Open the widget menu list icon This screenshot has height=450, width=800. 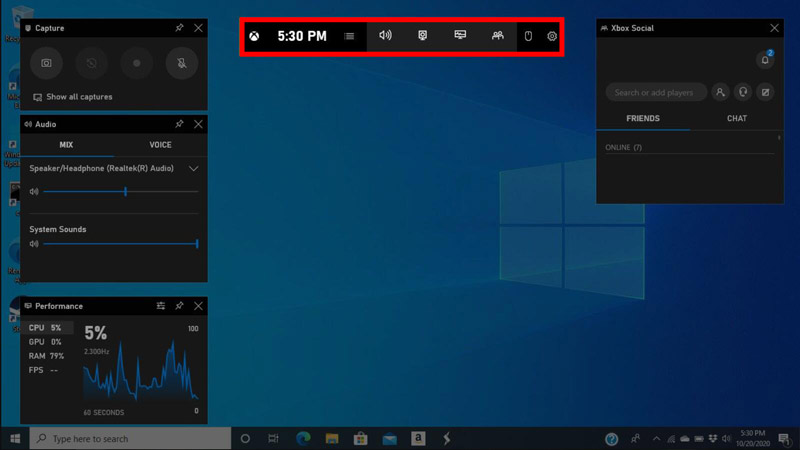(x=349, y=37)
